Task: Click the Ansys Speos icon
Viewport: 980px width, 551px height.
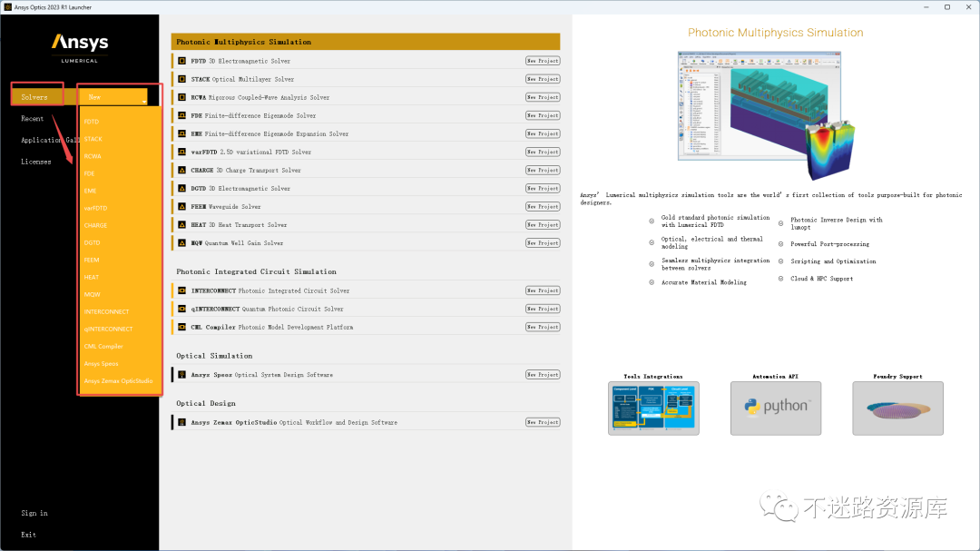Action: (x=181, y=374)
